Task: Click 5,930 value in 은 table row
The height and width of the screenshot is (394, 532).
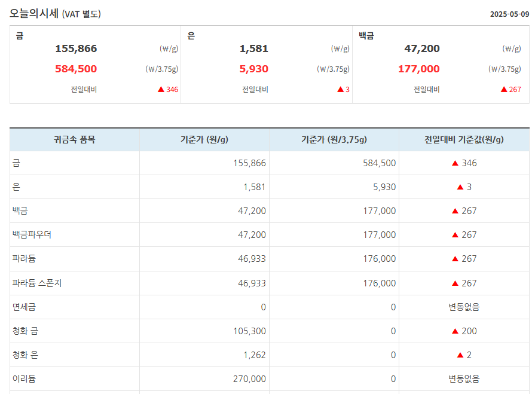Action: (384, 187)
